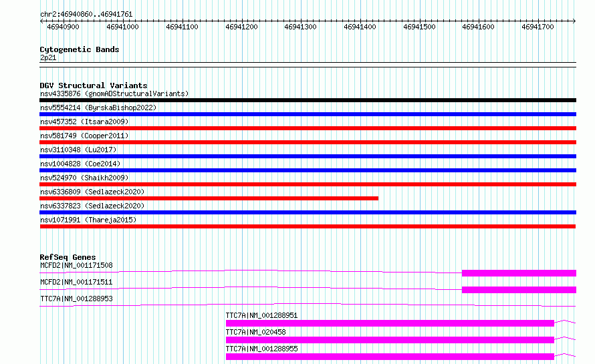Screen dimensions: 595x364
Task: Click the TTC7A NM_001288955 exon bar
Action: pyautogui.click(x=390, y=357)
